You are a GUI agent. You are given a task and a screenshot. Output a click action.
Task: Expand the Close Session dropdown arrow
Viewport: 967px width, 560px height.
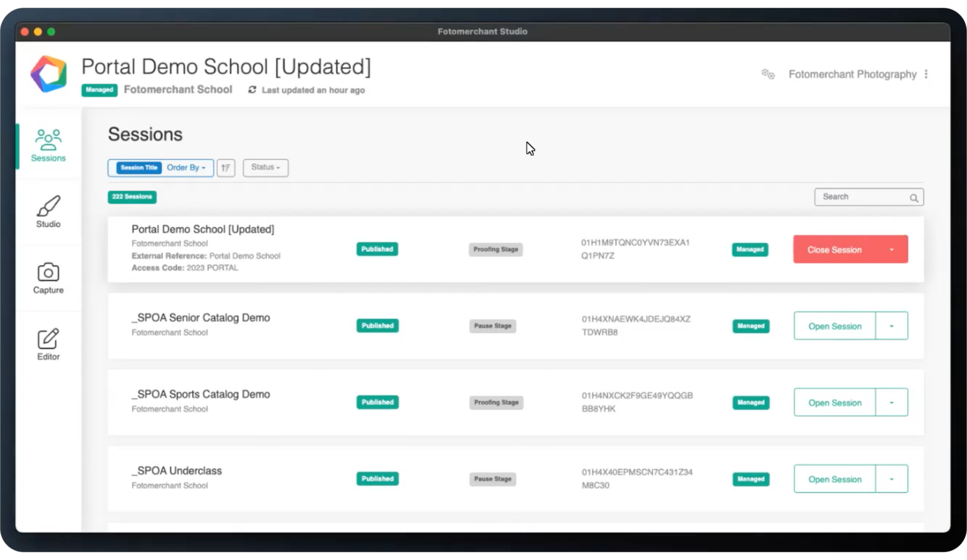(x=891, y=250)
